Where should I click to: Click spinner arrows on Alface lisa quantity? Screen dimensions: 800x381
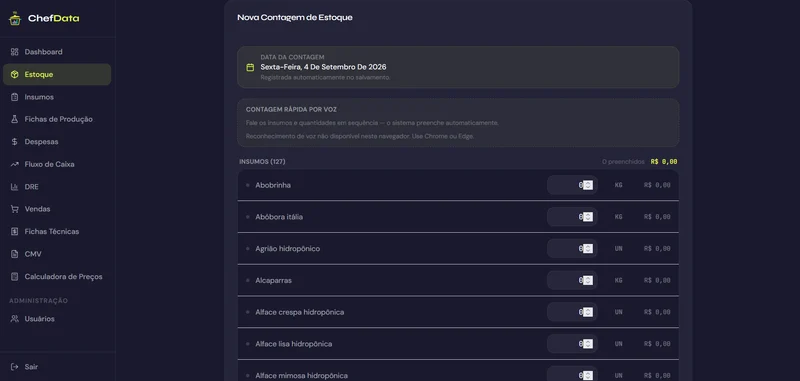pos(588,344)
